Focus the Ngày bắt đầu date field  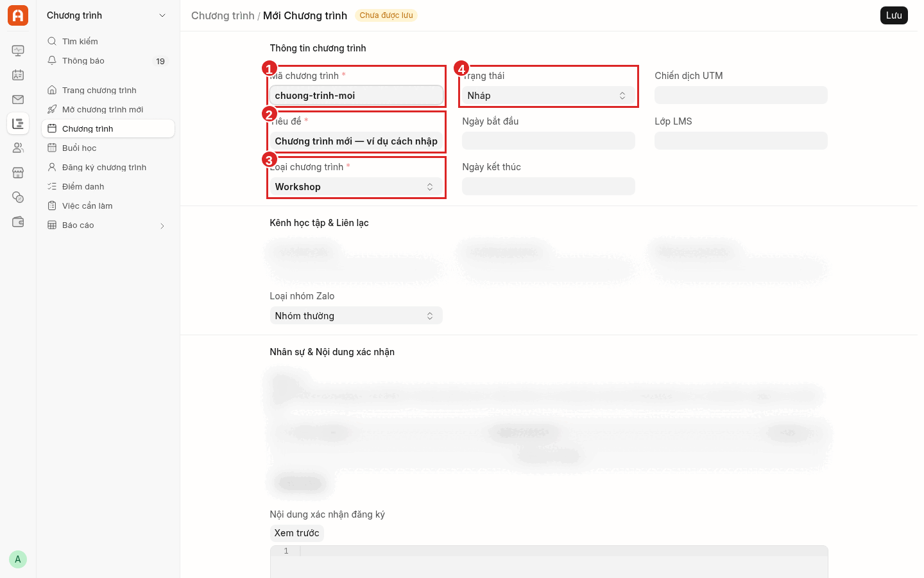(549, 141)
